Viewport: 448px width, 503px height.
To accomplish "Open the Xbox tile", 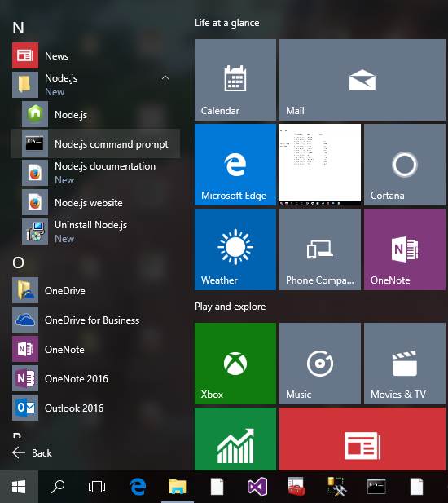I will point(235,364).
